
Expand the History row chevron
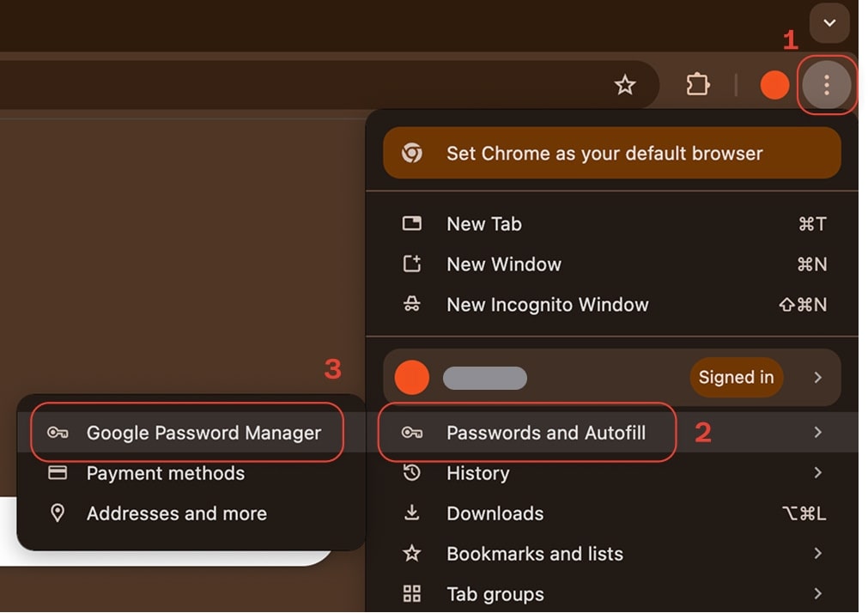pyautogui.click(x=817, y=472)
